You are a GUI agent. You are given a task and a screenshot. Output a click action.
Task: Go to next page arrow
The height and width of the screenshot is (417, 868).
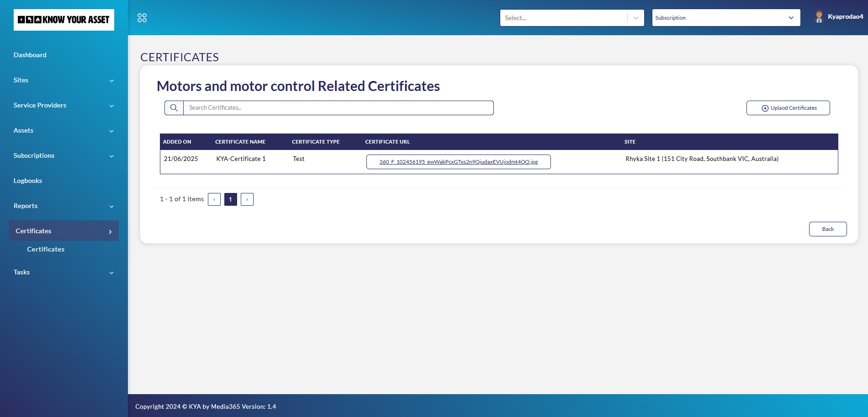click(x=247, y=199)
